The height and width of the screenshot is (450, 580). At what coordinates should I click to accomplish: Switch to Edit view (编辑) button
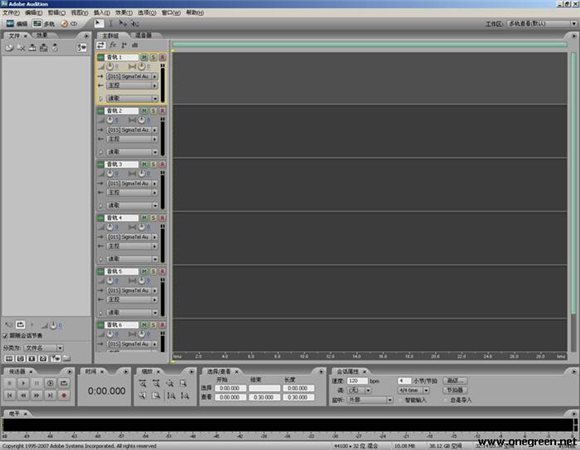(x=17, y=24)
